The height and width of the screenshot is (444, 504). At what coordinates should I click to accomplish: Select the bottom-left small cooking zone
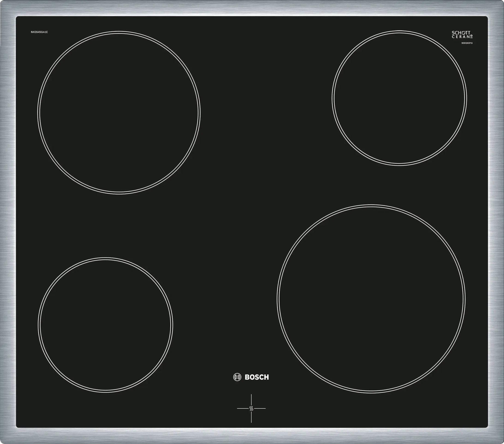(x=105, y=325)
